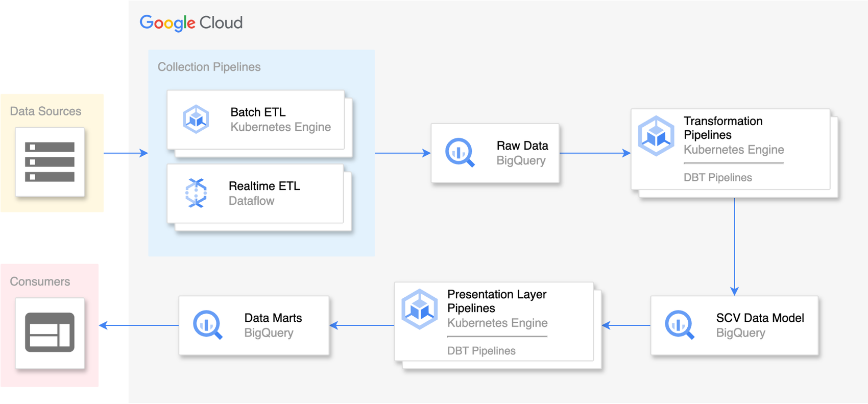Click the Data Marts BigQuery icon
This screenshot has height=404, width=868.
(208, 325)
